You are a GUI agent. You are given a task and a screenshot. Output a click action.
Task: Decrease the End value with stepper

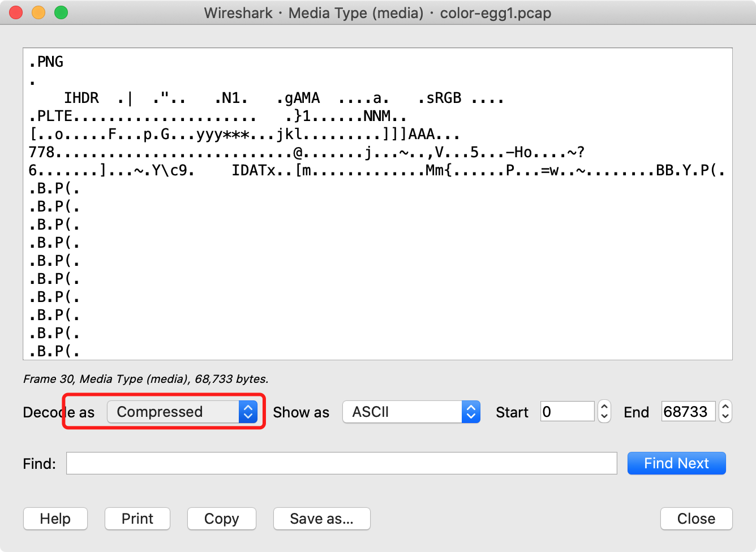(x=725, y=417)
